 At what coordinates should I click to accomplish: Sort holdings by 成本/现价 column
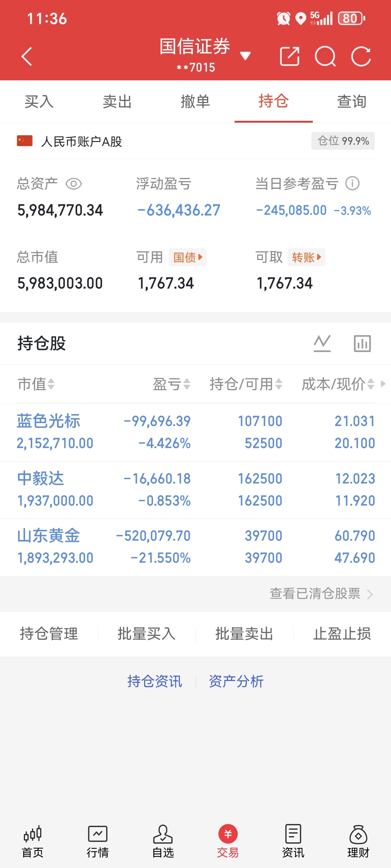pyautogui.click(x=338, y=384)
